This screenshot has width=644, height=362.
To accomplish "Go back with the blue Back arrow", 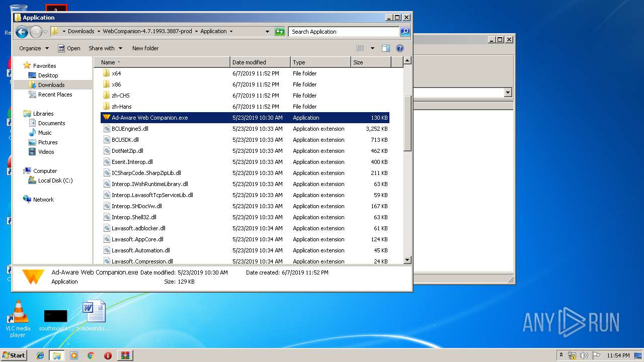I will click(x=22, y=32).
